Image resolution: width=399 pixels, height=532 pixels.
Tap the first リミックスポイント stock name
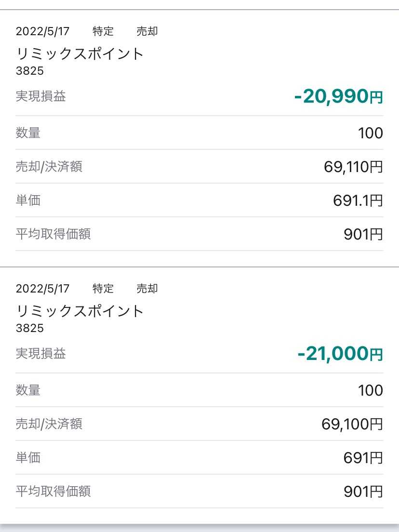[80, 53]
